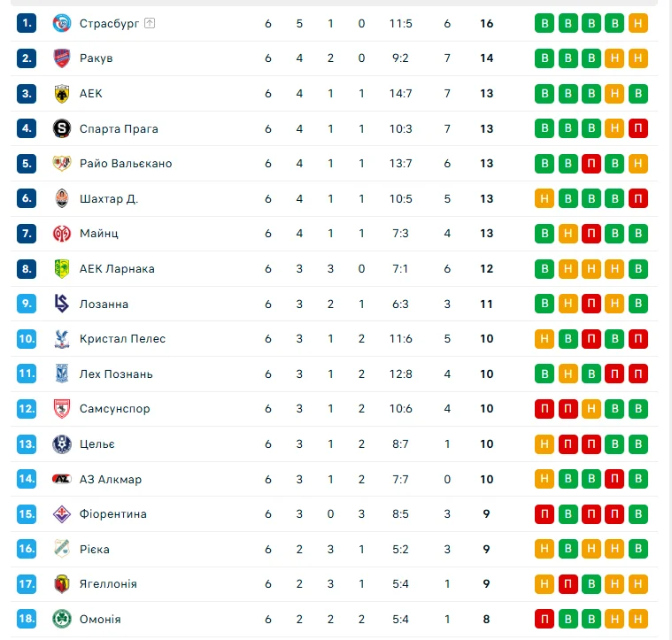Open the Лех Познань team link
Screen dimensions: 672x640
116,374
